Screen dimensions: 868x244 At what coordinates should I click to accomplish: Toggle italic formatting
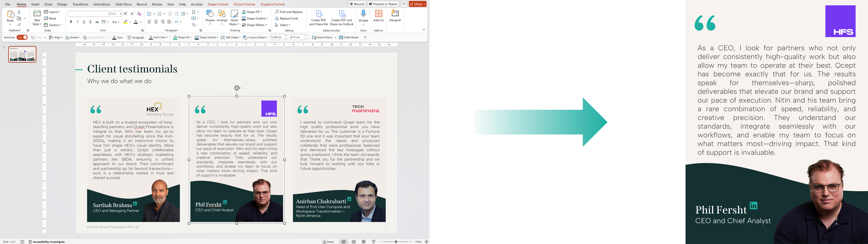pos(78,22)
